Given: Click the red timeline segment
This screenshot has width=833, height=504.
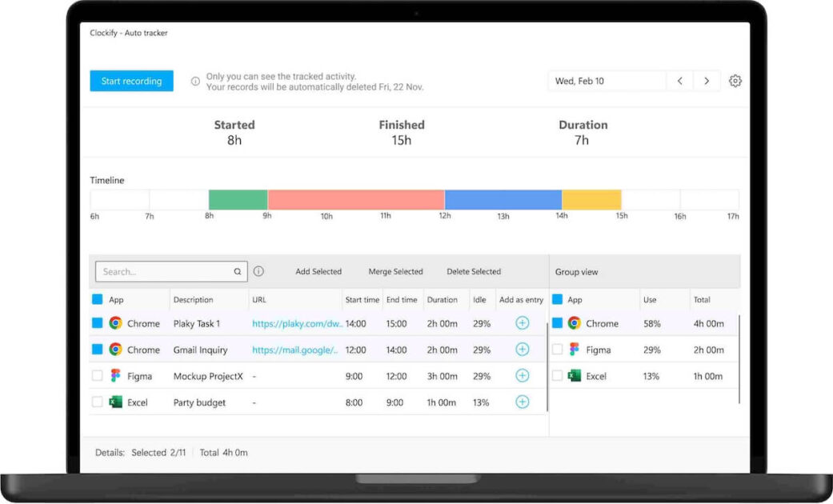Looking at the screenshot, I should point(356,200).
